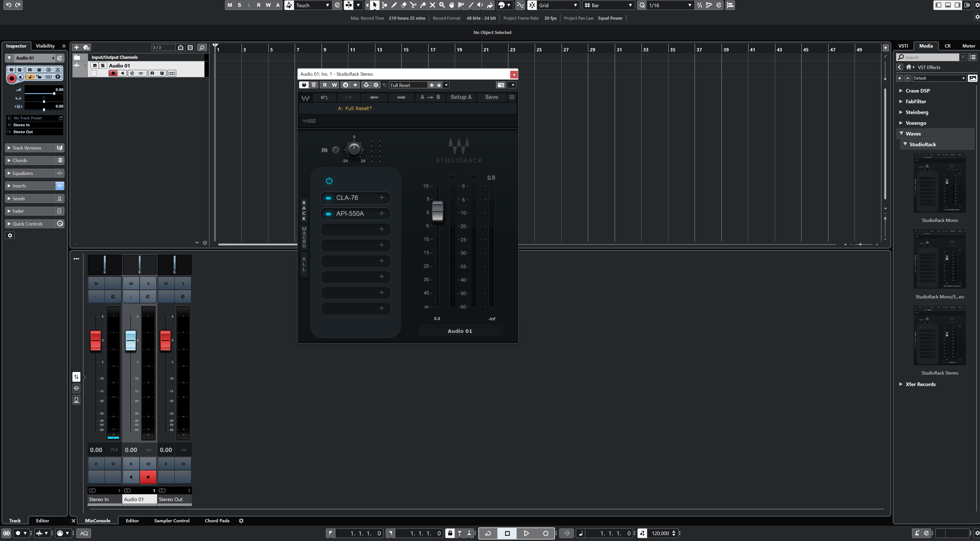Select the Scissors split tool
Screen dimensions: 980x541
click(x=413, y=5)
